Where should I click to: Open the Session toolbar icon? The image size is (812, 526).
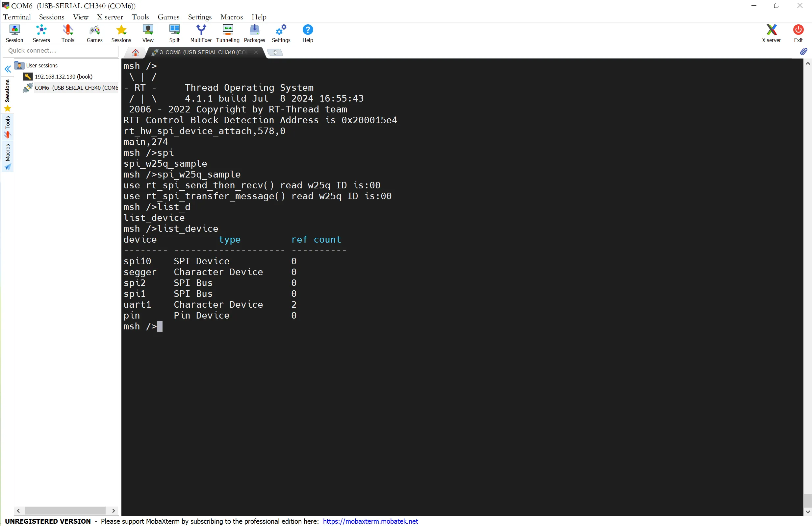pyautogui.click(x=14, y=34)
